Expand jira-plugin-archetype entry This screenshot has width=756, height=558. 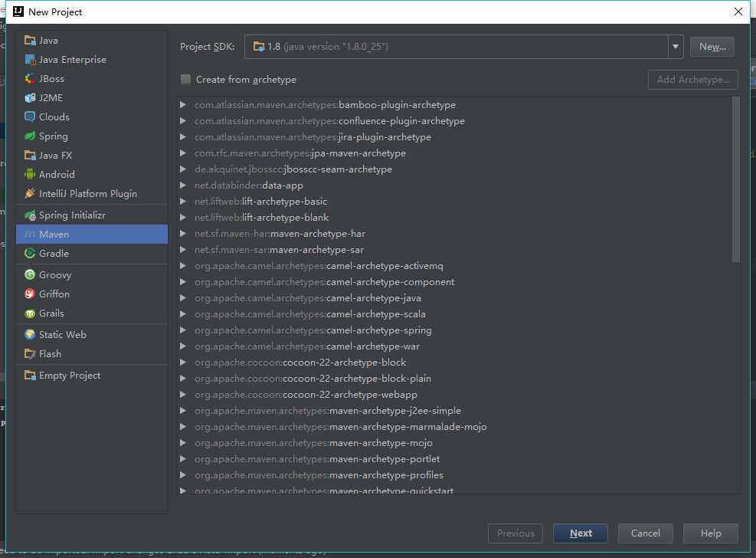(x=183, y=137)
